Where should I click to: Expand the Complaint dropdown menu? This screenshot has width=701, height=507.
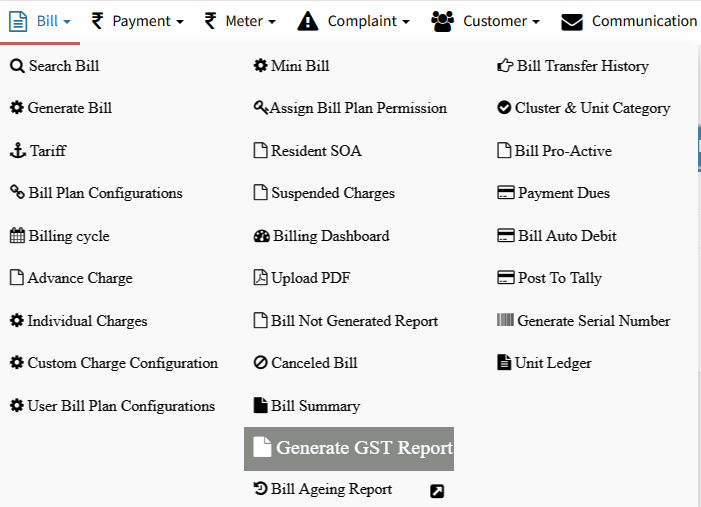[353, 21]
